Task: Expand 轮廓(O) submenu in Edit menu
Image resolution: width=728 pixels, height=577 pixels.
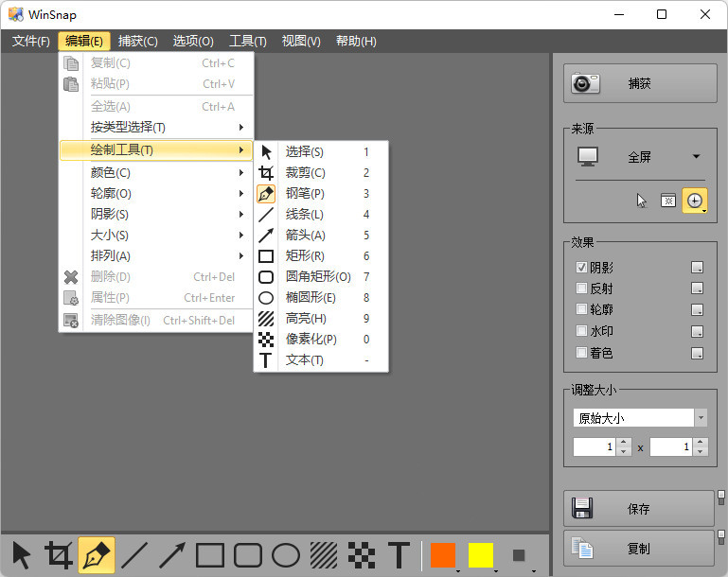Action: point(156,193)
